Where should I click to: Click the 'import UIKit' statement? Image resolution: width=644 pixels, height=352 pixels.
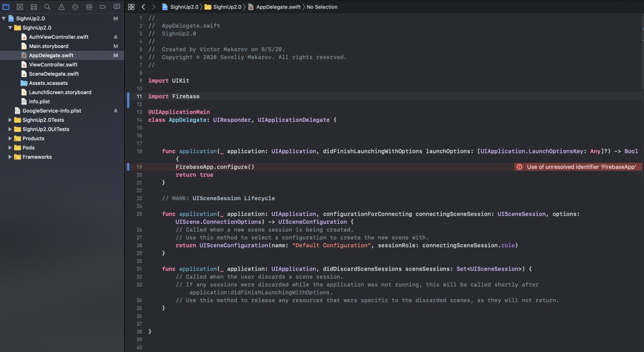coord(169,80)
